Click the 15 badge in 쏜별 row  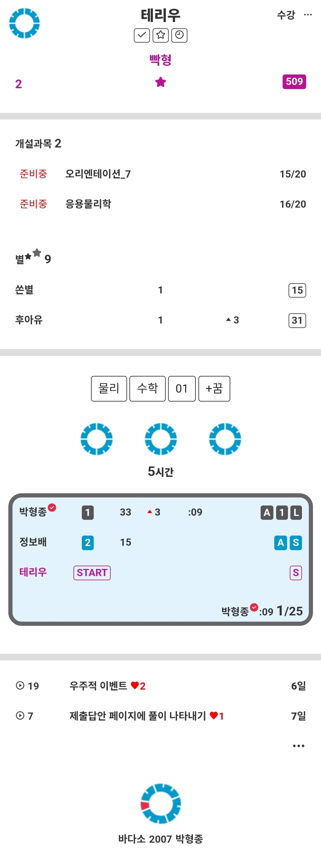pos(297,290)
